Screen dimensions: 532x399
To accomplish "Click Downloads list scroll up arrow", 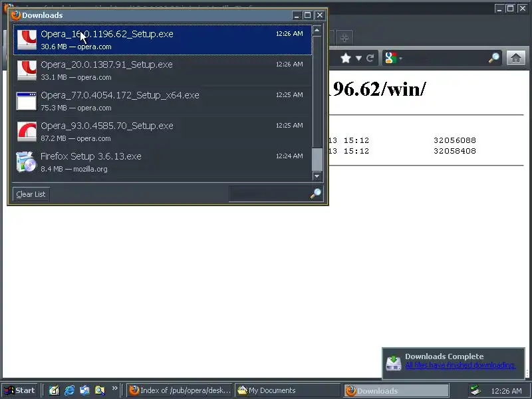I will (x=317, y=30).
